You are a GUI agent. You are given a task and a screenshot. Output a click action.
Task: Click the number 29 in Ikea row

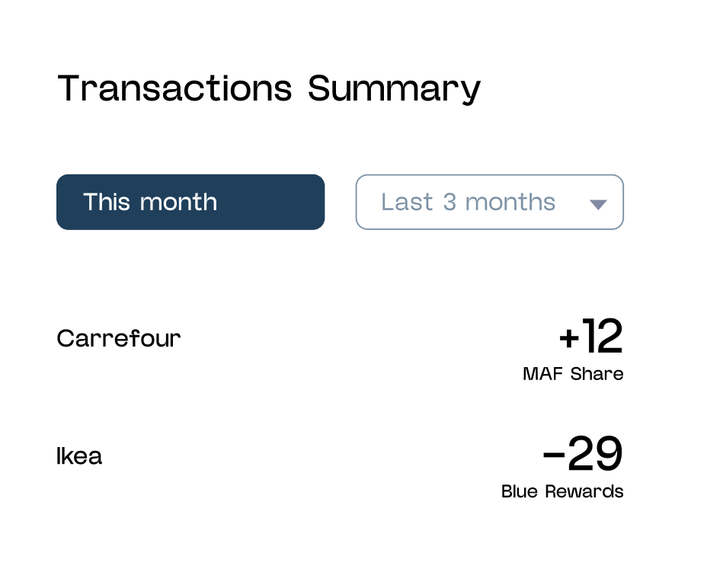[x=596, y=455]
